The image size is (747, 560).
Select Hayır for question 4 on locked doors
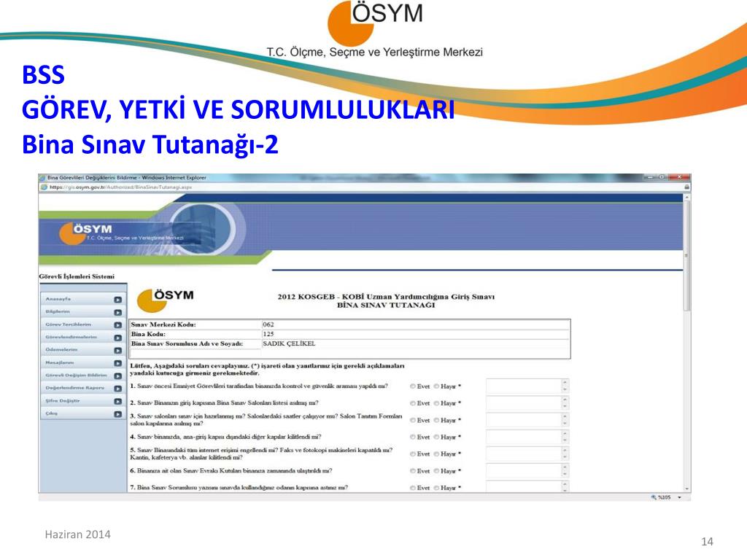tap(436, 437)
